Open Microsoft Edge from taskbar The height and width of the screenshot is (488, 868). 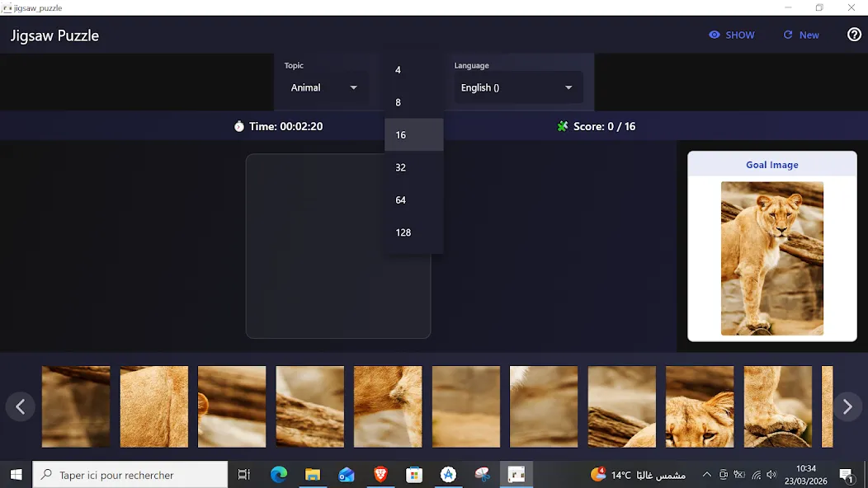[x=278, y=475]
